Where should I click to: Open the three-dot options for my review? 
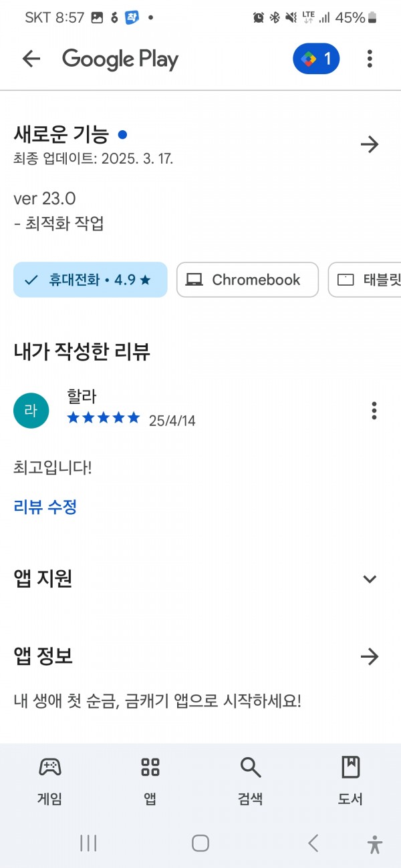(374, 410)
